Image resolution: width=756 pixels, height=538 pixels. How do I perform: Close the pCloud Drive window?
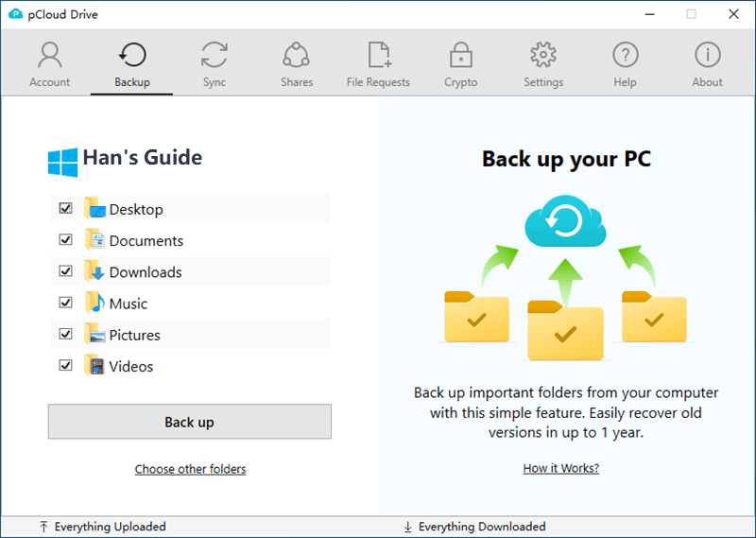coord(733,14)
